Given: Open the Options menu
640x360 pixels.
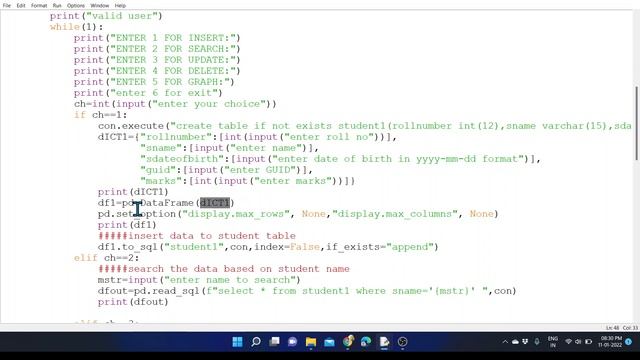Looking at the screenshot, I should point(76,5).
